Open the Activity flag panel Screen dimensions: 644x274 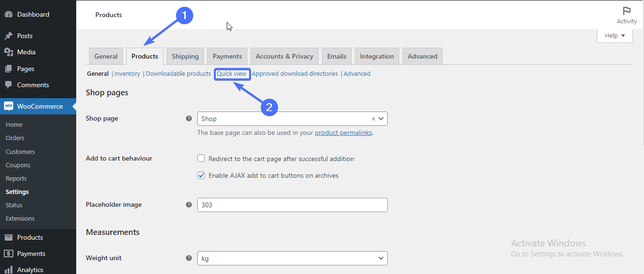[x=626, y=15]
